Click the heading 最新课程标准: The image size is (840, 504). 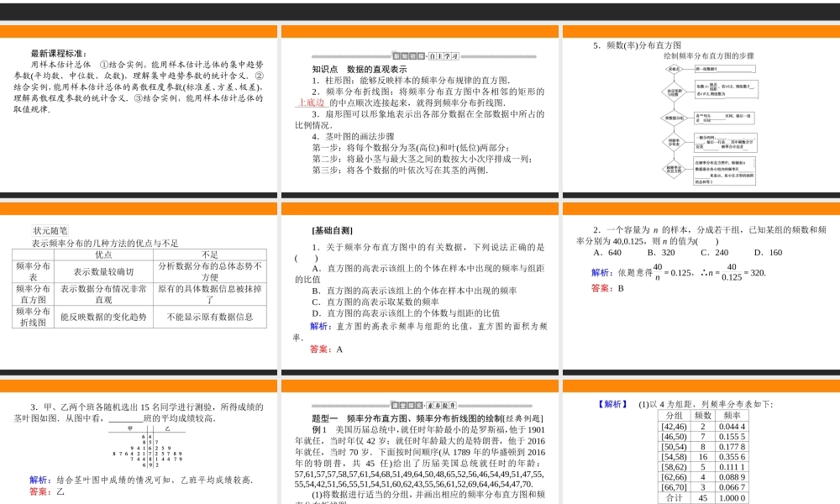click(59, 53)
